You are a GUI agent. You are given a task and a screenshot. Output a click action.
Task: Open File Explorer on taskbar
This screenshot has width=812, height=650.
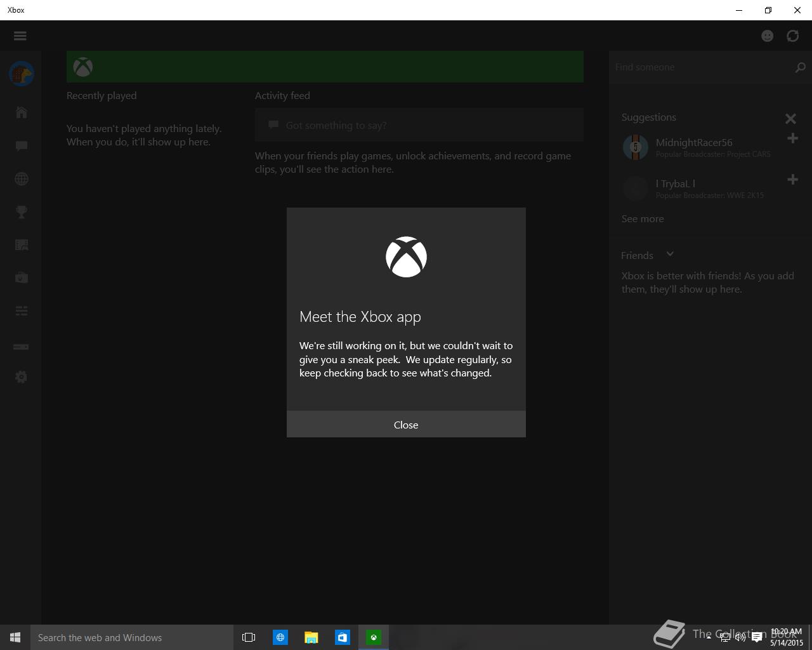click(311, 637)
